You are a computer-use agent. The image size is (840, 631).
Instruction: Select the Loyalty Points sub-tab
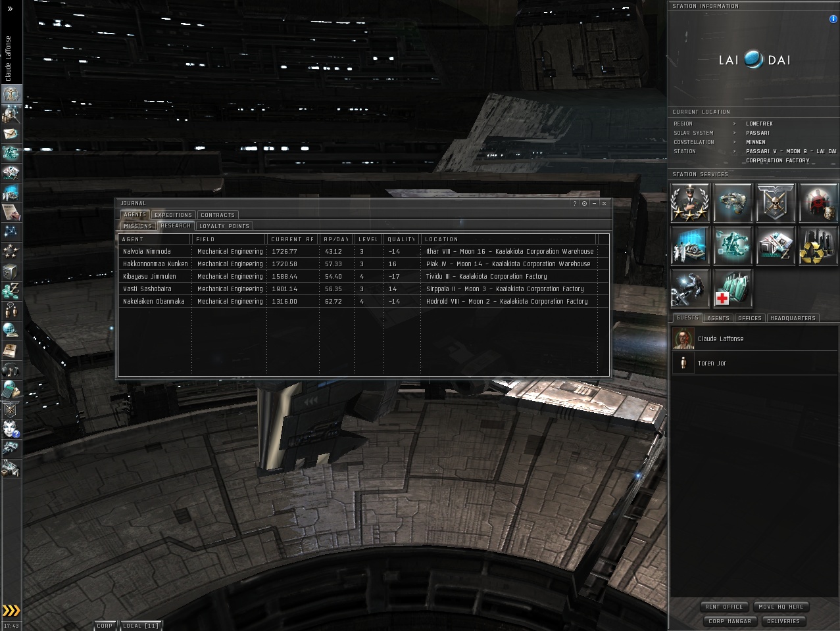(224, 226)
